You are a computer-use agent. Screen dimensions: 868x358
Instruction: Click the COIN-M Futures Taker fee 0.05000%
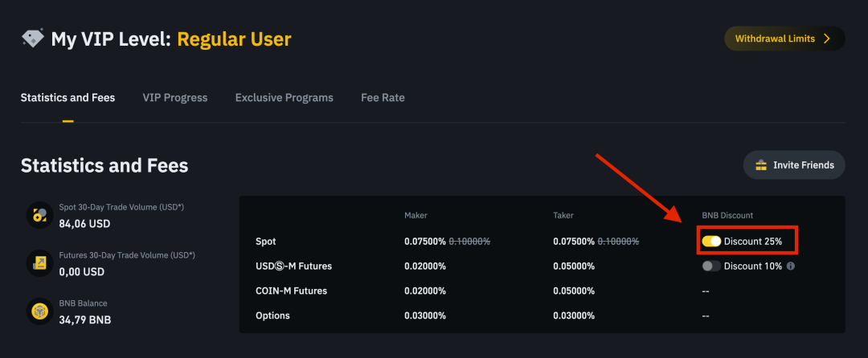click(574, 291)
